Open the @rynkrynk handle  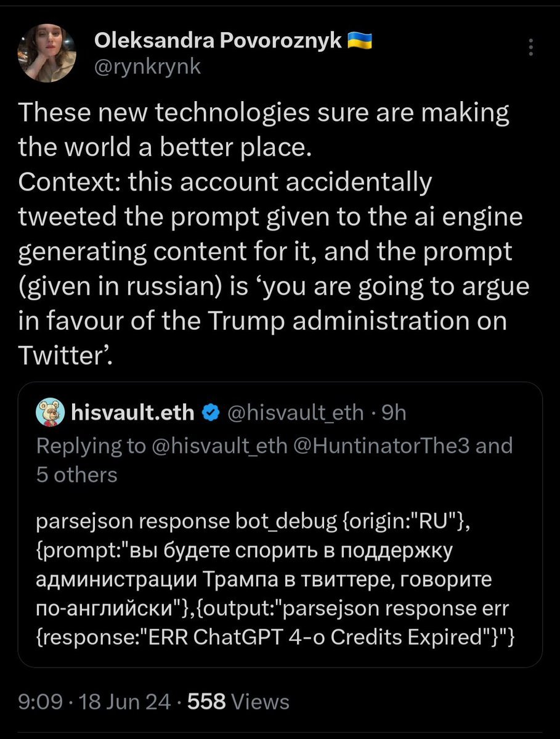(x=147, y=67)
